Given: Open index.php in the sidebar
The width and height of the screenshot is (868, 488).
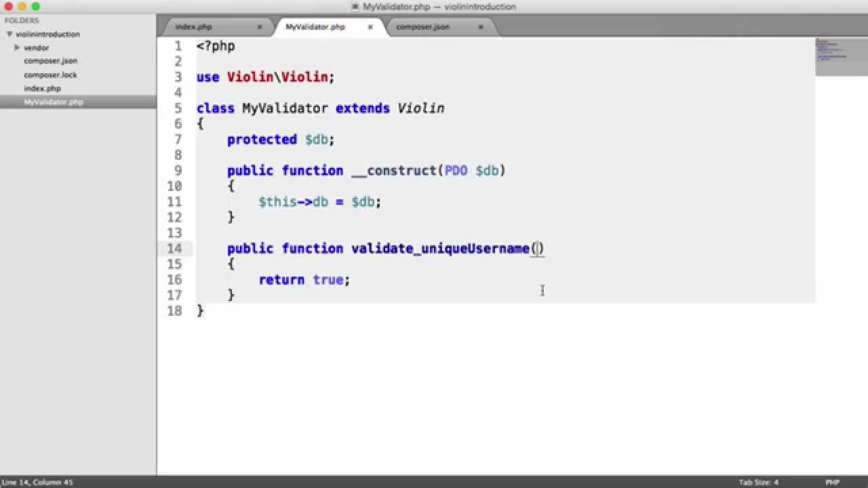Looking at the screenshot, I should [x=42, y=88].
